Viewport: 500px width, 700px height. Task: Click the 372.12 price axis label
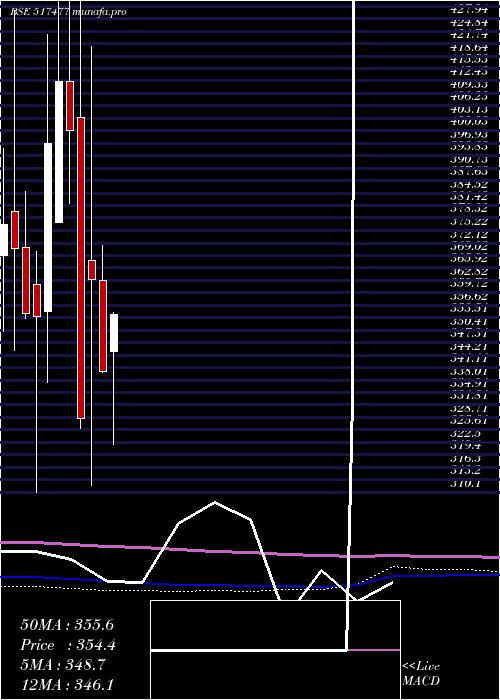pos(468,234)
